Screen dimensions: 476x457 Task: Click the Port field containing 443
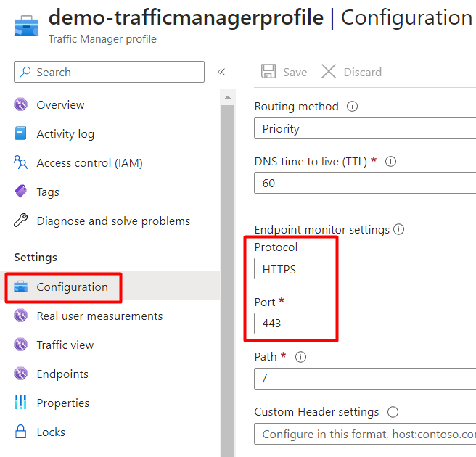pos(365,324)
